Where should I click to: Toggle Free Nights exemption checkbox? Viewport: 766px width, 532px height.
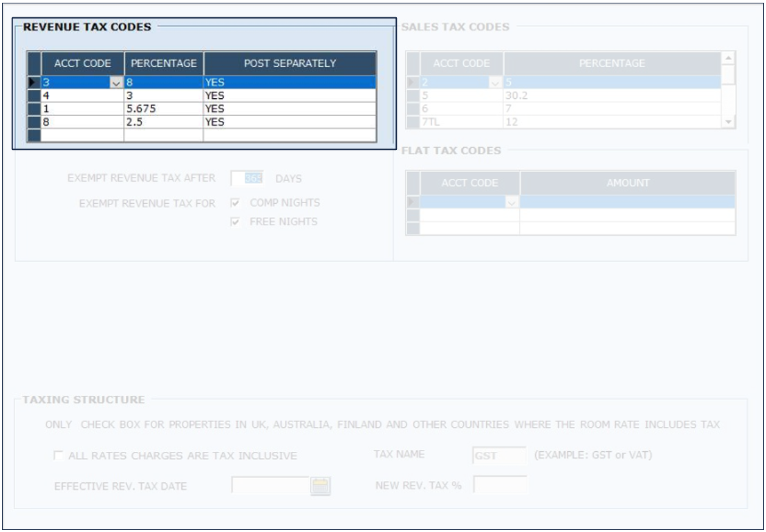pyautogui.click(x=236, y=222)
